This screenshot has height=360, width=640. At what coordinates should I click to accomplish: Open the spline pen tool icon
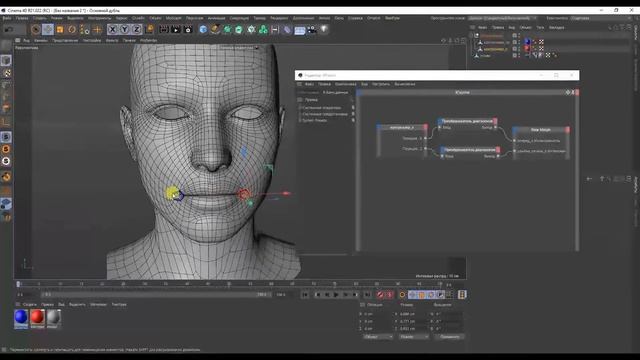coord(215,29)
